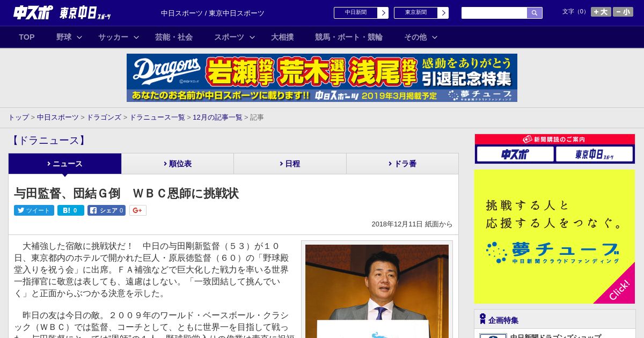The width and height of the screenshot is (644, 338).
Task: Select the ニュース tab
Action: 65,164
